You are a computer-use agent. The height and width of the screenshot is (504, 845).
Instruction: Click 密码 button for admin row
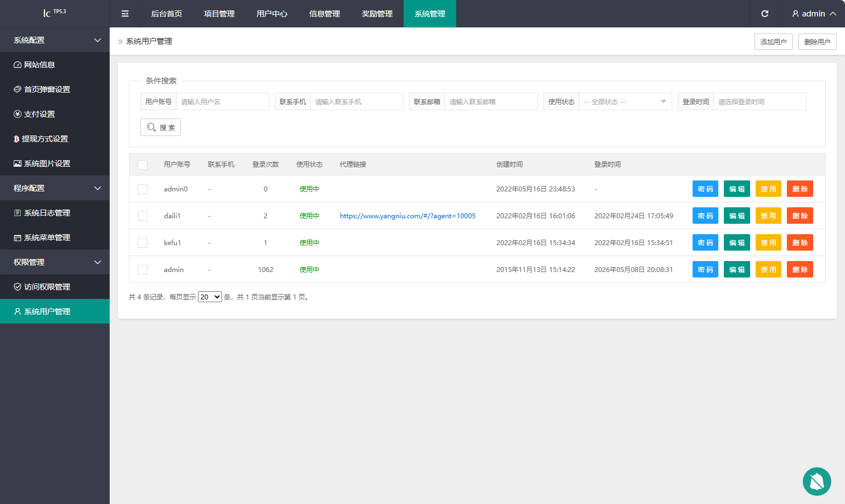705,269
